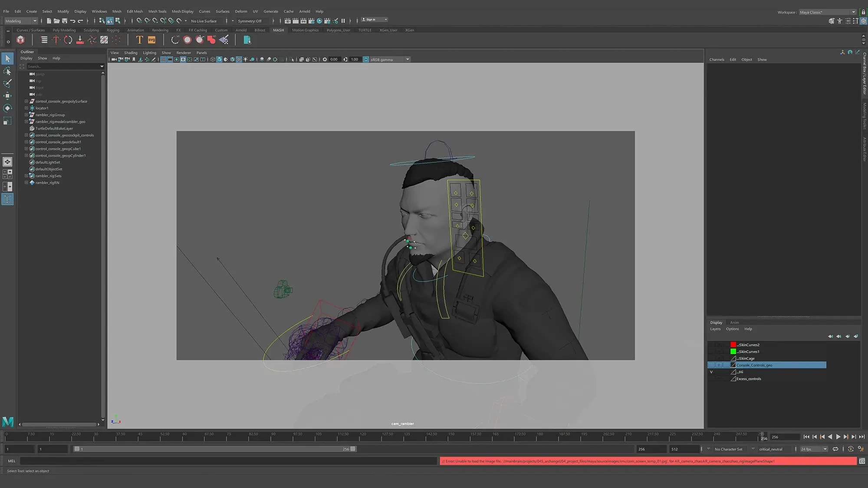Toggle the viewport grid icon

click(x=163, y=59)
